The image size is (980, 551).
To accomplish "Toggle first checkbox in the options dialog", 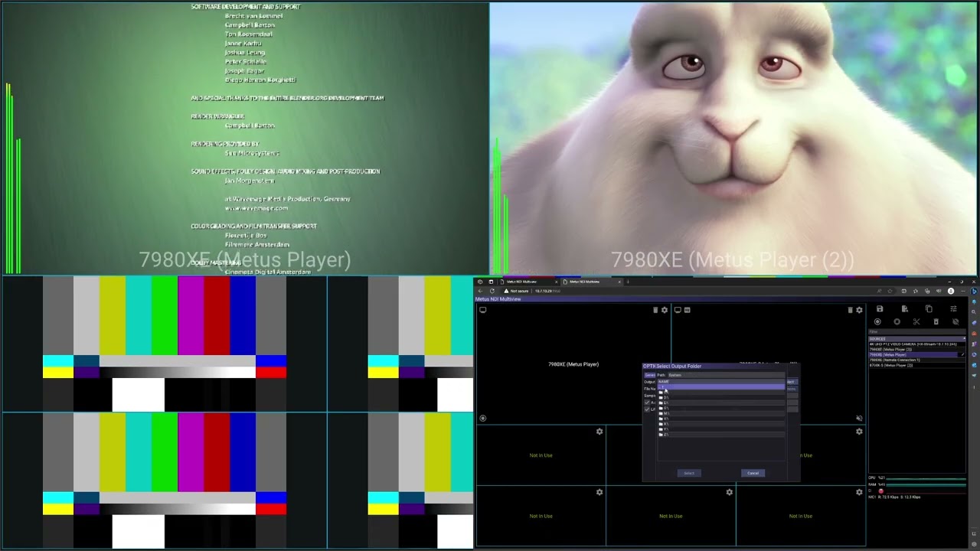I will pyautogui.click(x=647, y=403).
